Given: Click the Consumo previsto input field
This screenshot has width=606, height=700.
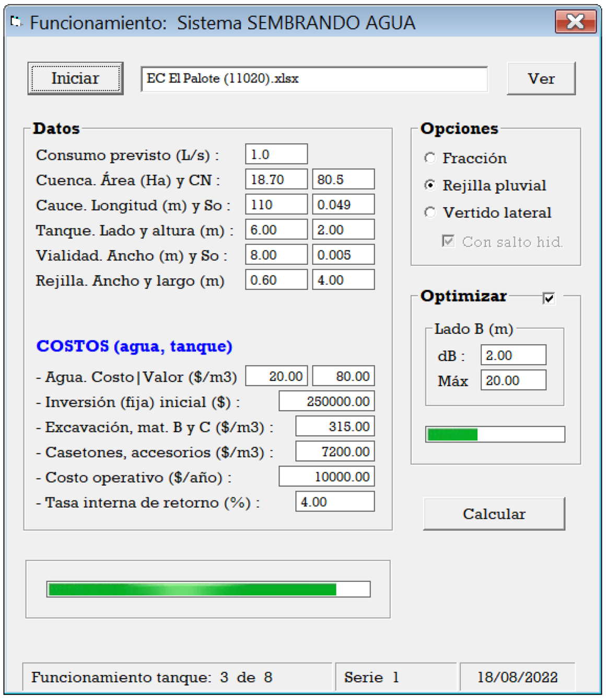Looking at the screenshot, I should coord(276,155).
